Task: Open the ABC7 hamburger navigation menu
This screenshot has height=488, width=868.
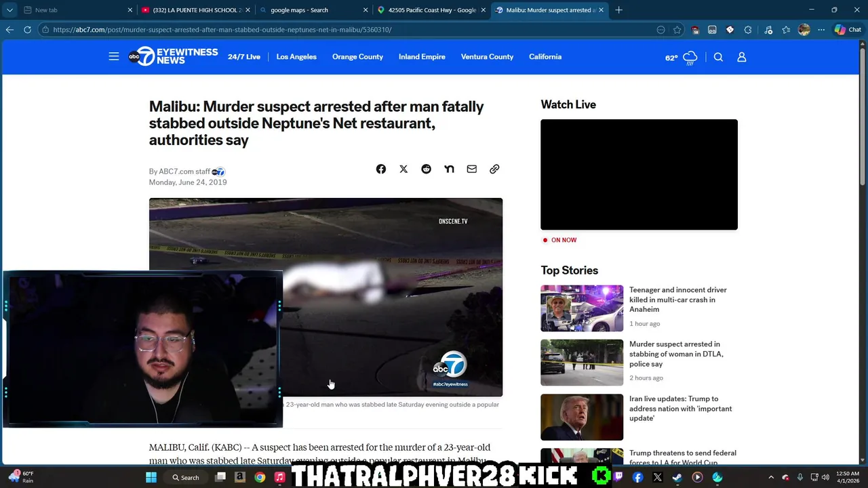Action: tap(114, 57)
